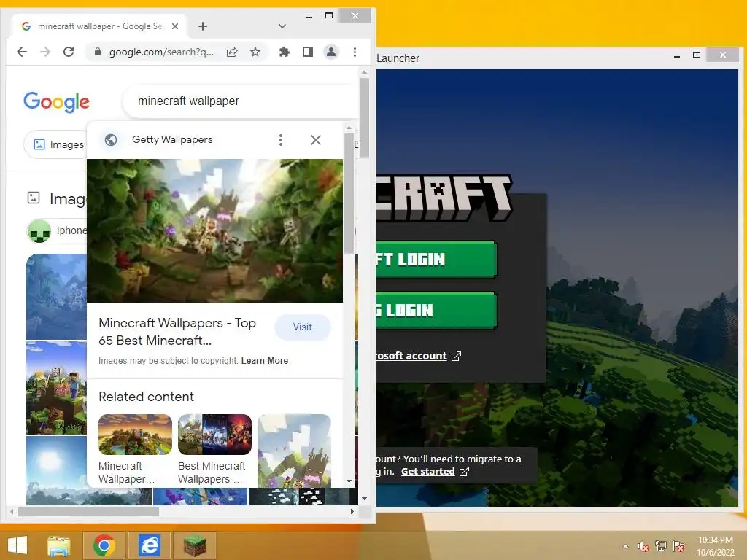The width and height of the screenshot is (747, 560).
Task: Open Microsoft account link in Launcher
Action: pos(411,356)
